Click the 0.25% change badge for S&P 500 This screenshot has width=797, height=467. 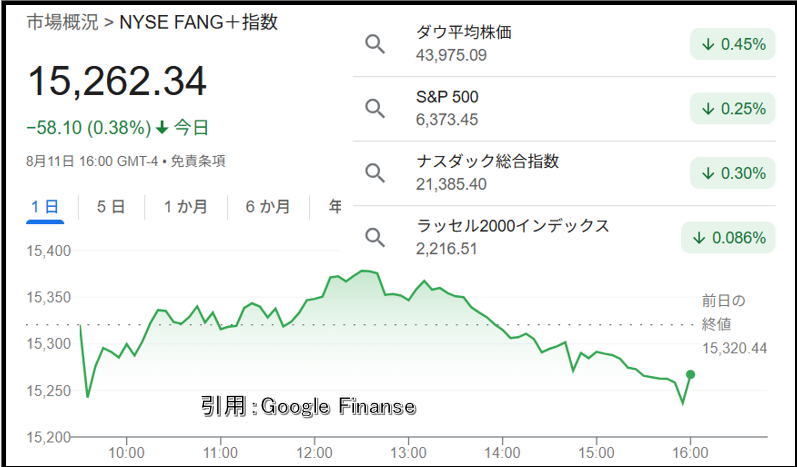(x=732, y=108)
